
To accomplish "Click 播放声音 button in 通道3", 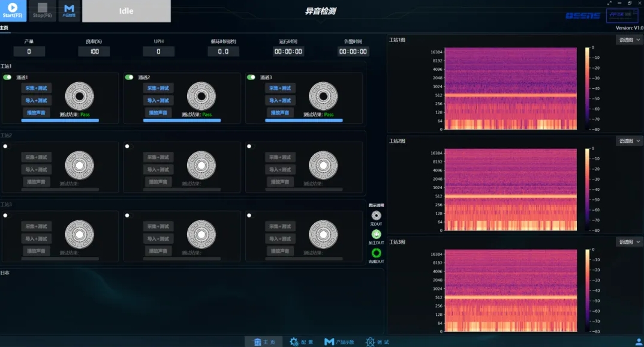I will (x=280, y=112).
